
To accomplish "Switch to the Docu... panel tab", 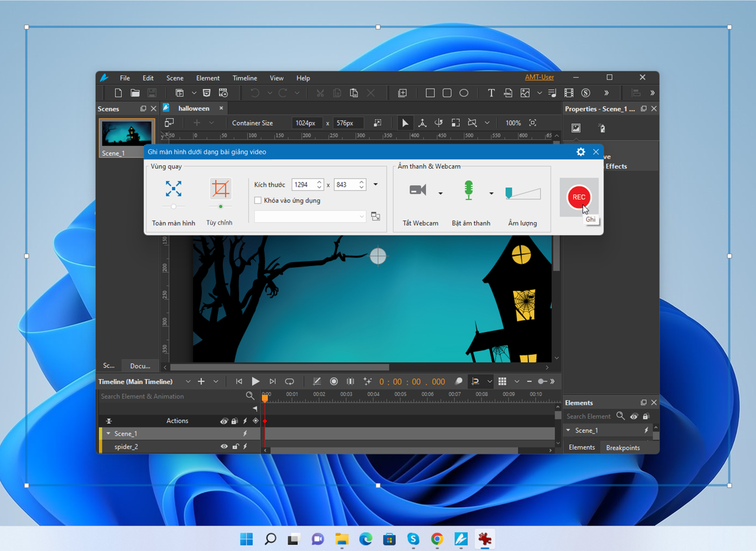I will tap(140, 366).
